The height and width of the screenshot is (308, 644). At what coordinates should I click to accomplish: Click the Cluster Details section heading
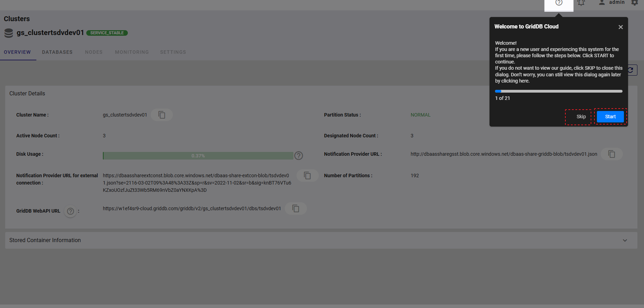click(27, 94)
